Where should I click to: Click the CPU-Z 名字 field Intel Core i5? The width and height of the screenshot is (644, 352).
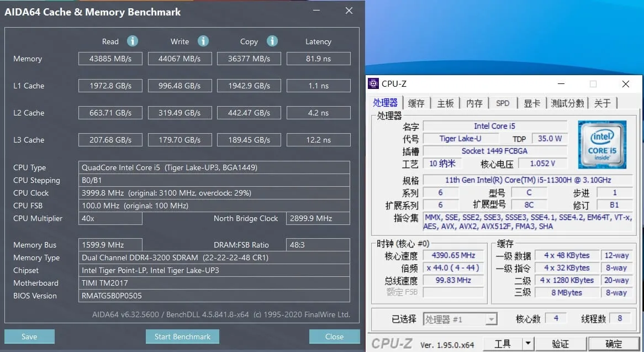[x=495, y=125]
